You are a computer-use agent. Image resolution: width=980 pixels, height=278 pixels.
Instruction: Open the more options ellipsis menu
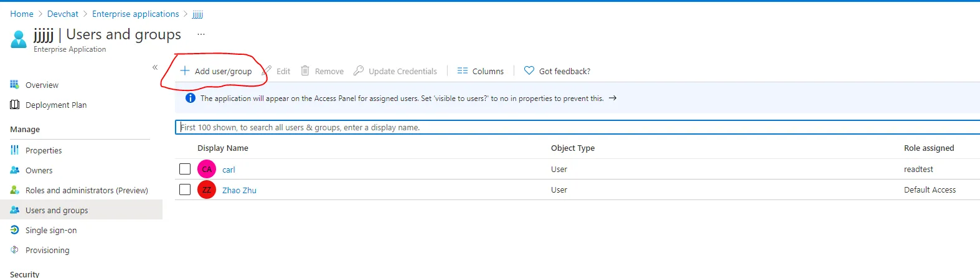(200, 34)
